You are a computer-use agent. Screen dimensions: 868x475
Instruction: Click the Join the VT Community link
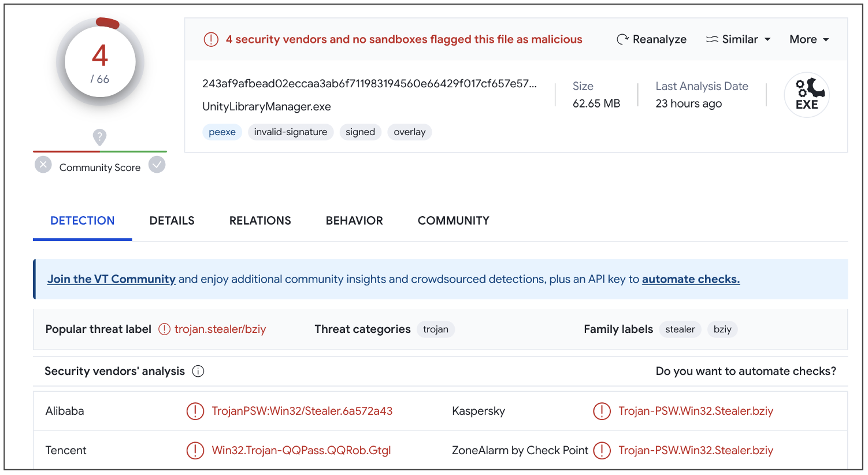(x=112, y=279)
